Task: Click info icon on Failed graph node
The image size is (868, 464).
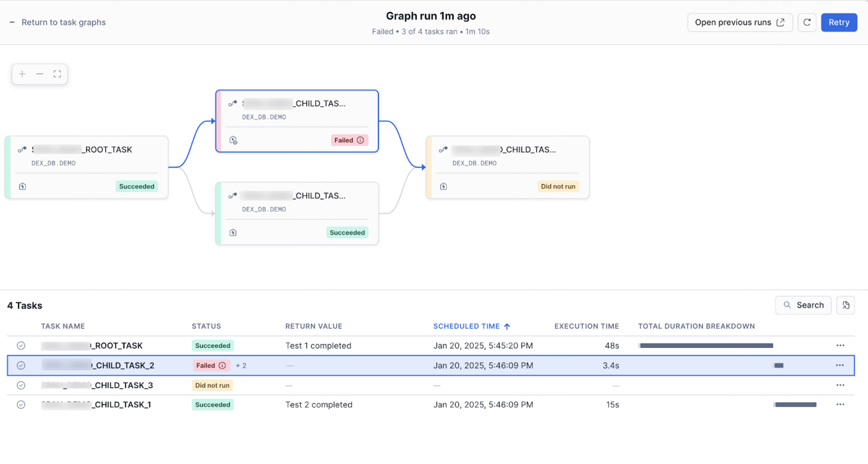Action: (360, 140)
